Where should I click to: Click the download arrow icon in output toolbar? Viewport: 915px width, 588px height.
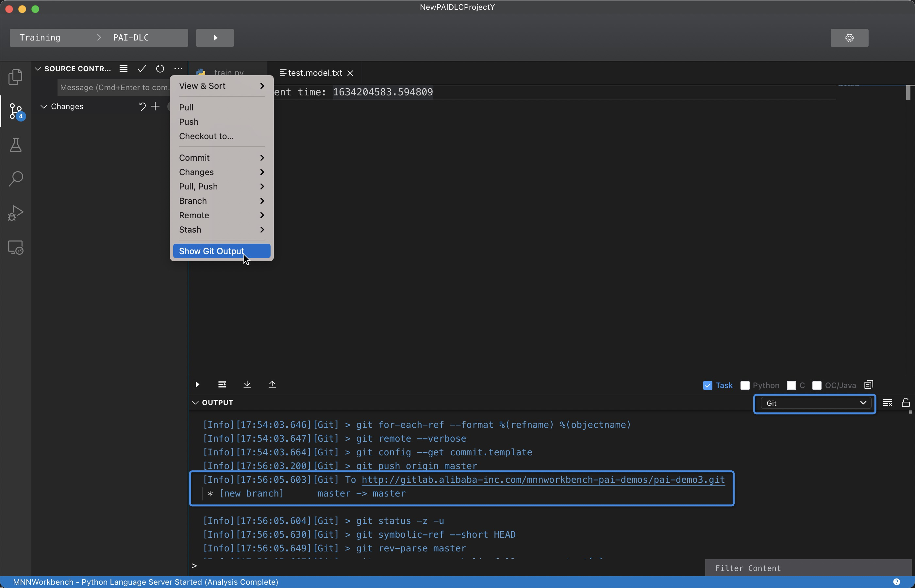point(247,384)
